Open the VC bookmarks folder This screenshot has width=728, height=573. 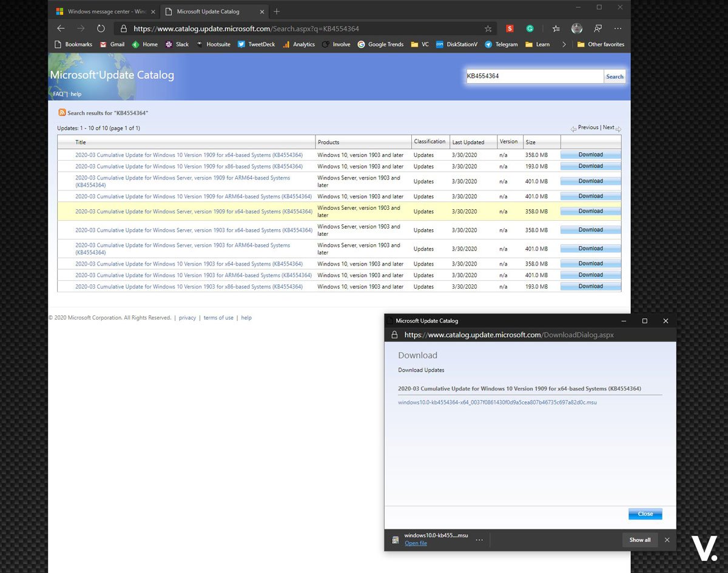[x=420, y=44]
